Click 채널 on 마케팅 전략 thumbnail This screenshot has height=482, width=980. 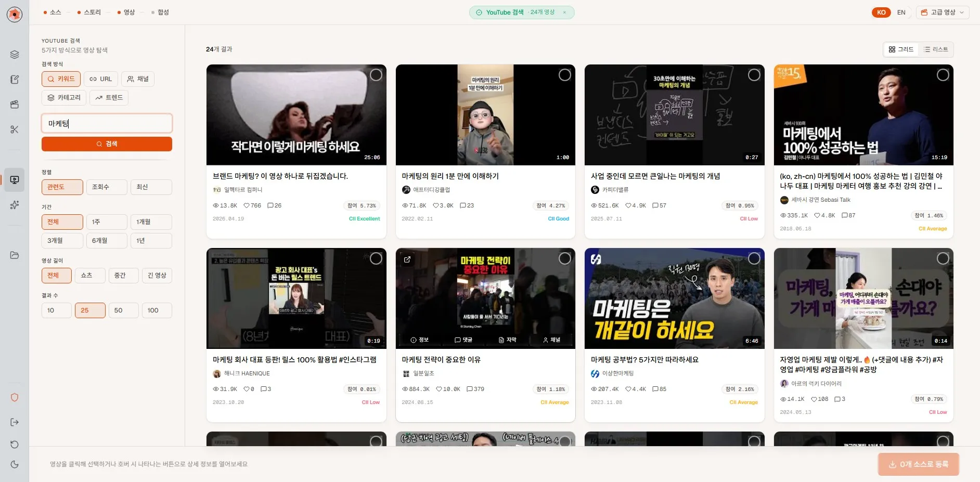551,340
